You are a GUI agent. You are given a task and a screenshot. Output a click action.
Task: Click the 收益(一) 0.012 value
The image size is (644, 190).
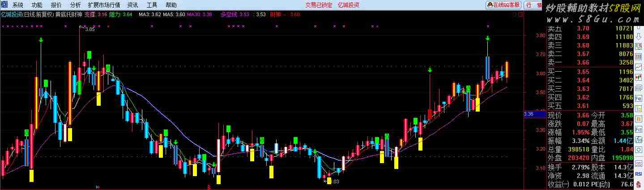click(x=582, y=184)
